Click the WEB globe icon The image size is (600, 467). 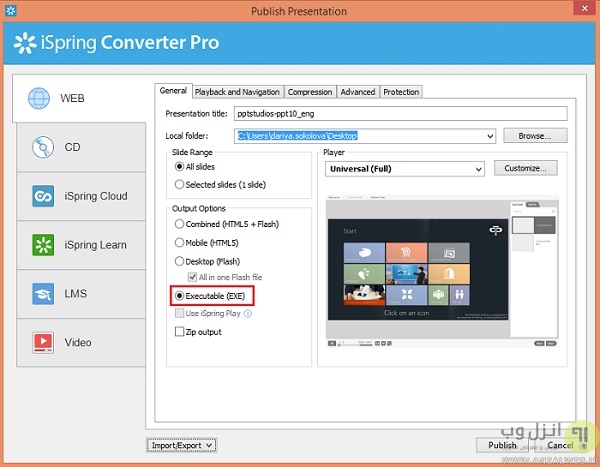coord(40,98)
